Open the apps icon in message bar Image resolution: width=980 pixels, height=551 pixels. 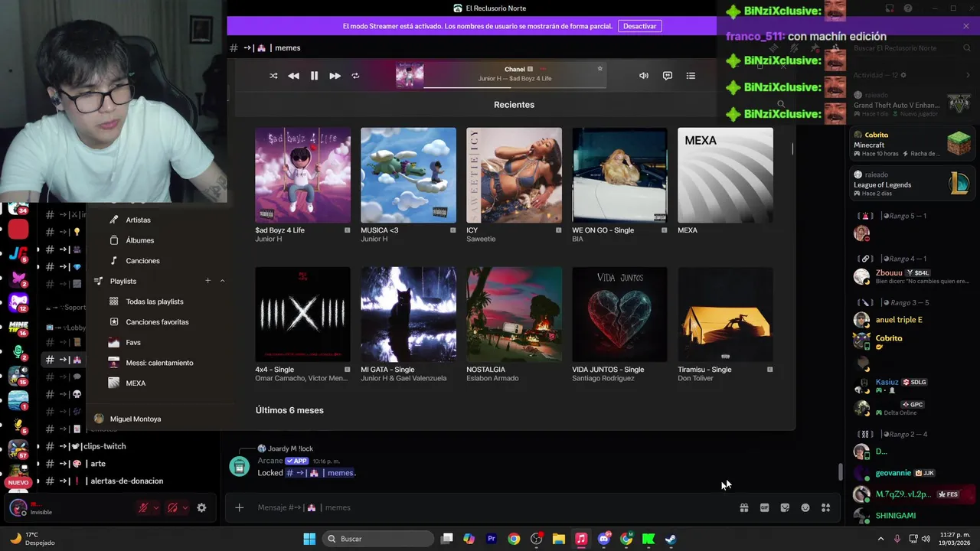(x=825, y=507)
